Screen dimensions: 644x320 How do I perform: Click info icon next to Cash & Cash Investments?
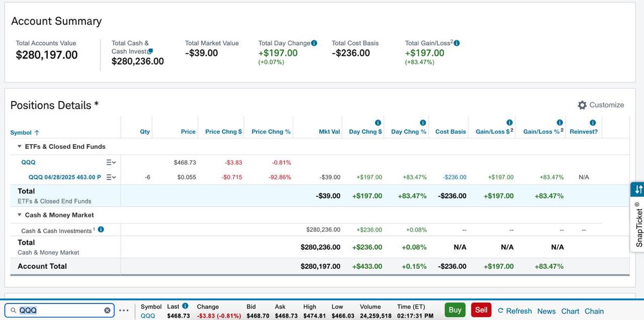(x=101, y=229)
